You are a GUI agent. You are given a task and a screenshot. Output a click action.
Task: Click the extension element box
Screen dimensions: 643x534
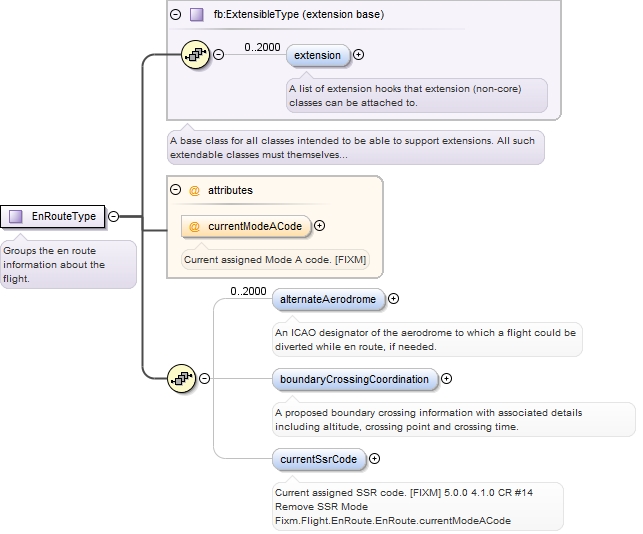[x=318, y=55]
